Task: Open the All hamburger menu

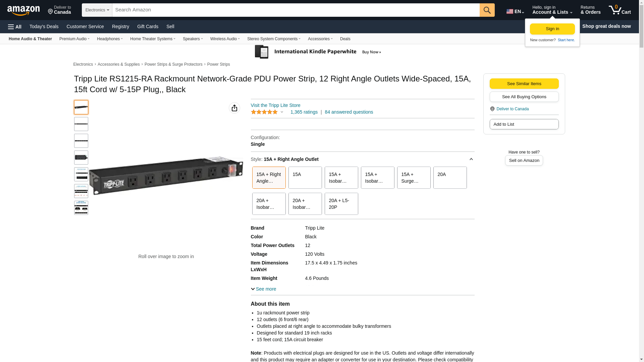Action: 15,26
